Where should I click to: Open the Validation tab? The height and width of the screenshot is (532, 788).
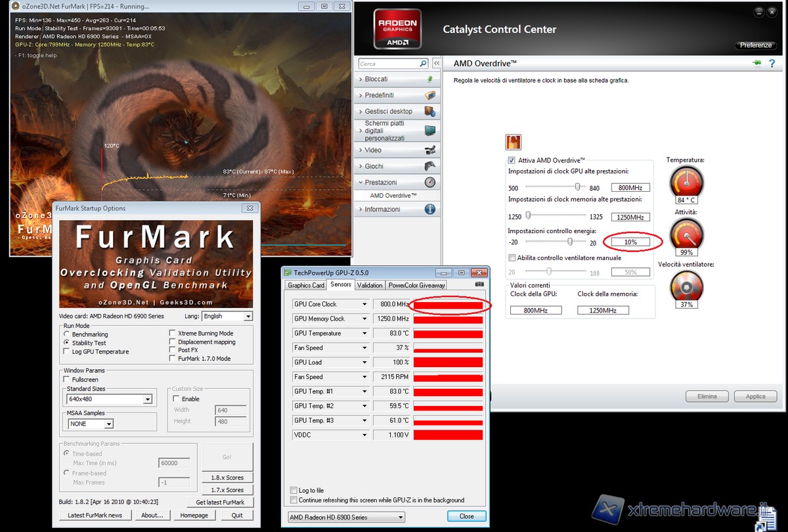[370, 285]
